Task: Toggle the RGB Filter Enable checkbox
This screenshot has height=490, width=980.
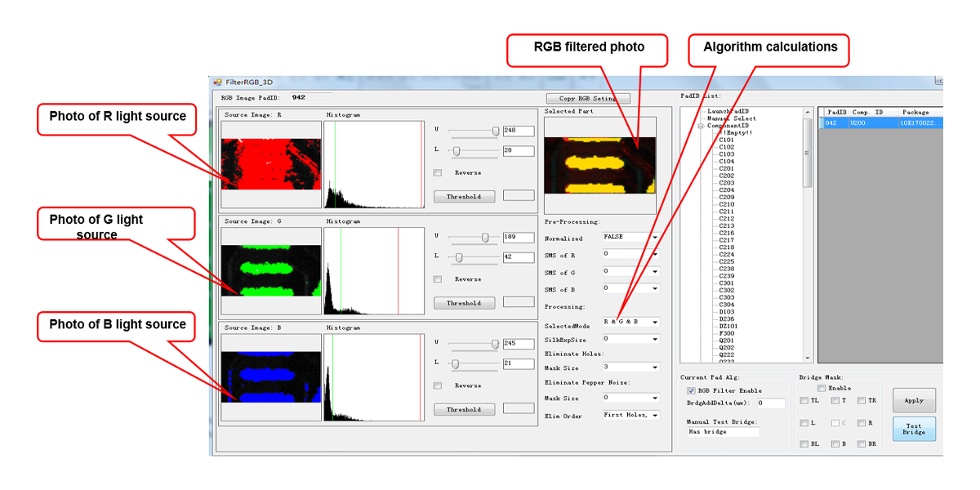Action: 691,391
